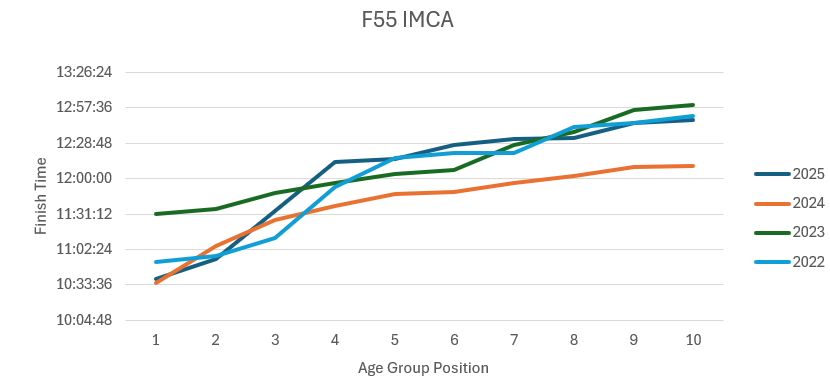This screenshot has width=830, height=391.
Task: Click the 2025 legend entry
Action: point(789,174)
